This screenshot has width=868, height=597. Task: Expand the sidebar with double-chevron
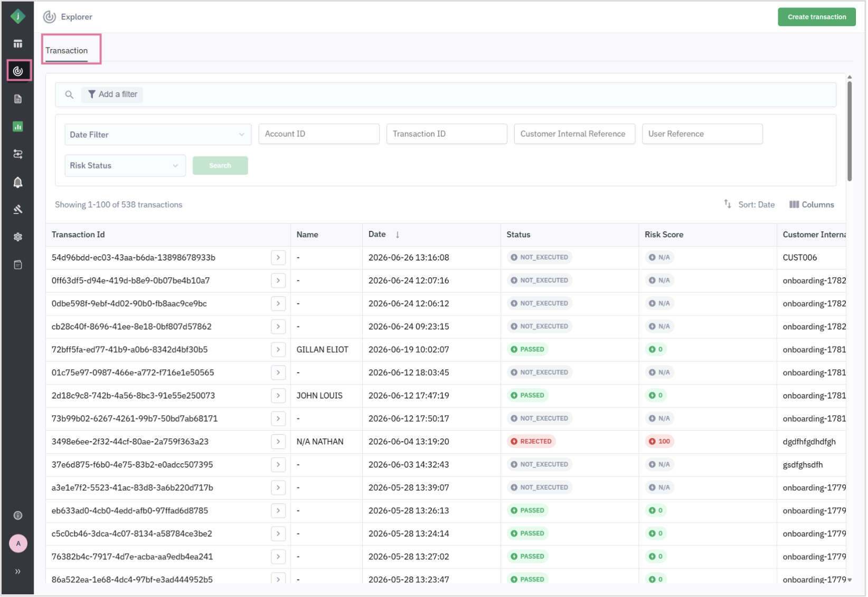pyautogui.click(x=18, y=571)
